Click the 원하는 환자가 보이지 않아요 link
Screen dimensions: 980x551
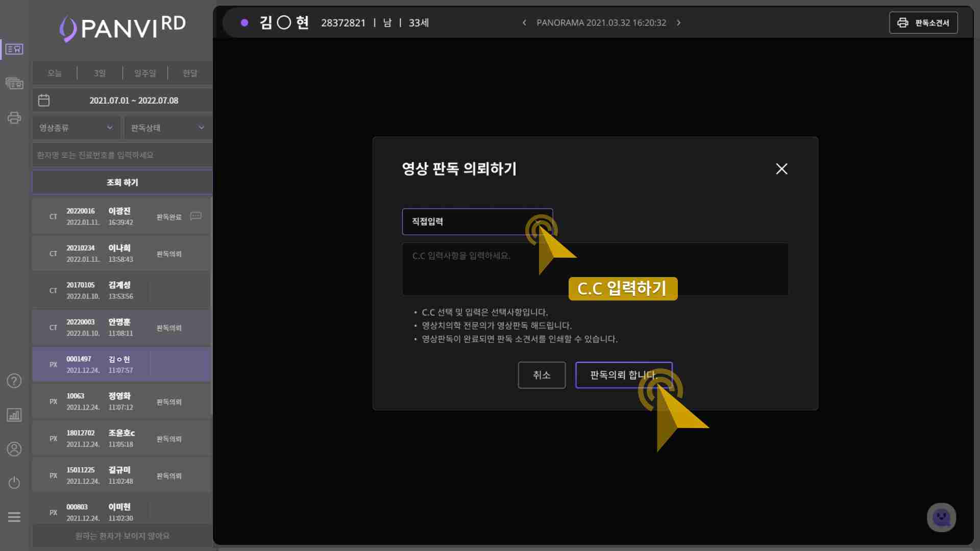[x=122, y=536]
